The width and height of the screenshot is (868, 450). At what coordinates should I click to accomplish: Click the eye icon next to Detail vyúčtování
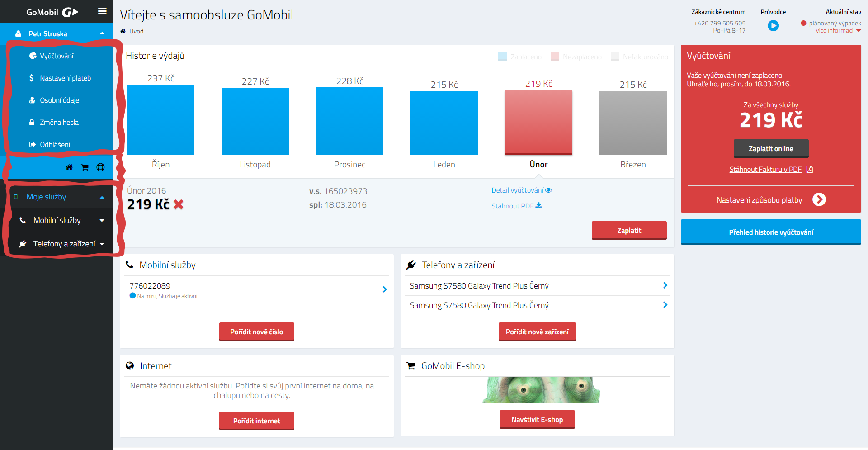click(548, 190)
